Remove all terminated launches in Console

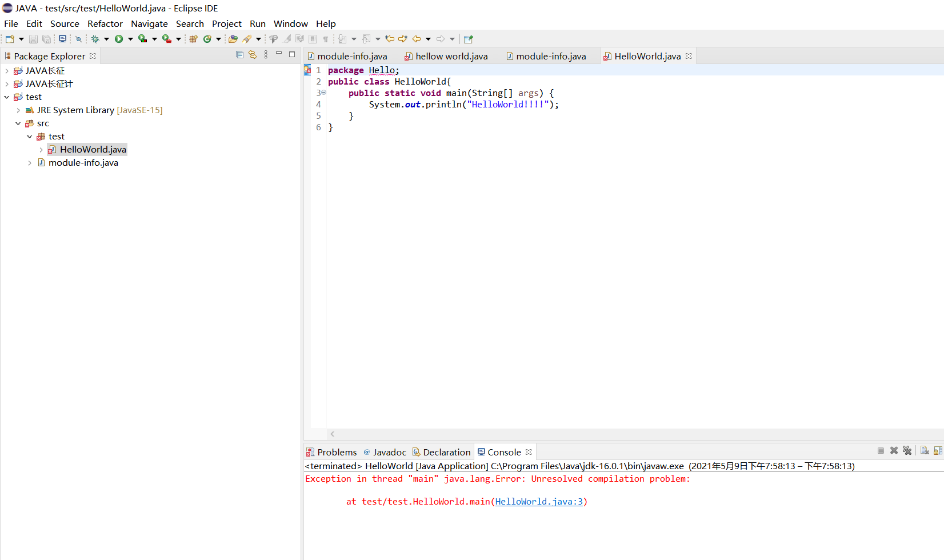tap(908, 451)
